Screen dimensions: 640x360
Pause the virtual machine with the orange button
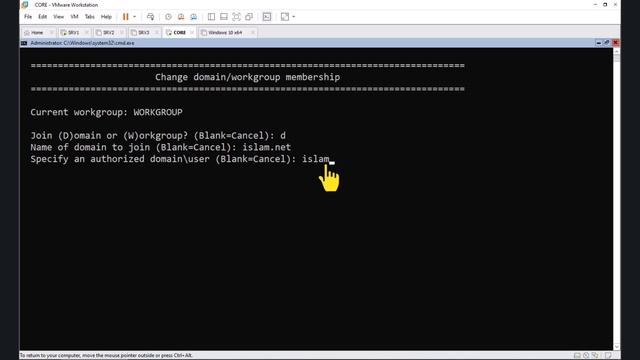126,17
